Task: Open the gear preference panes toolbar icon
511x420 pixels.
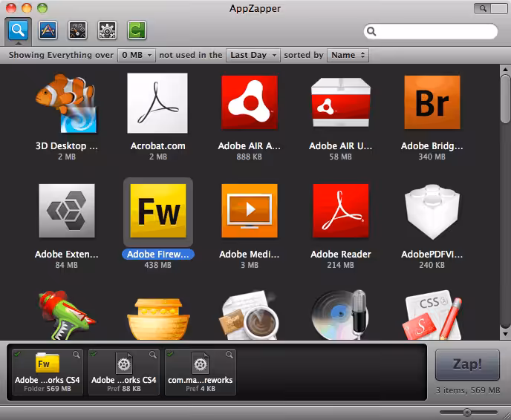Action: (x=108, y=30)
